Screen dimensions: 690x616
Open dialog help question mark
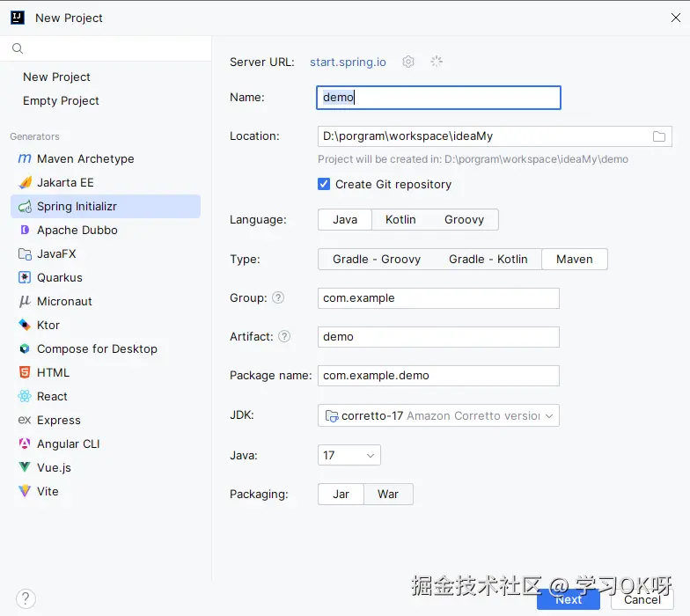(26, 598)
